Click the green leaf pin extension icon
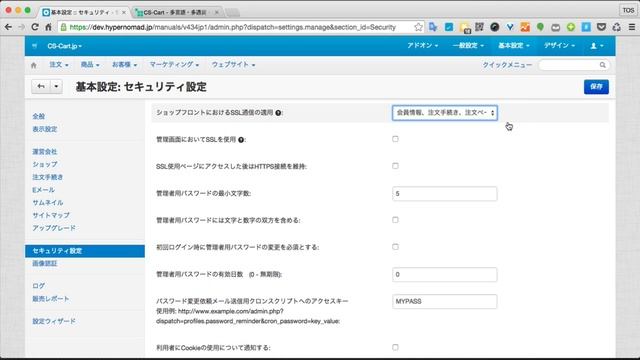Screen dimensions: 640x360 (540, 27)
